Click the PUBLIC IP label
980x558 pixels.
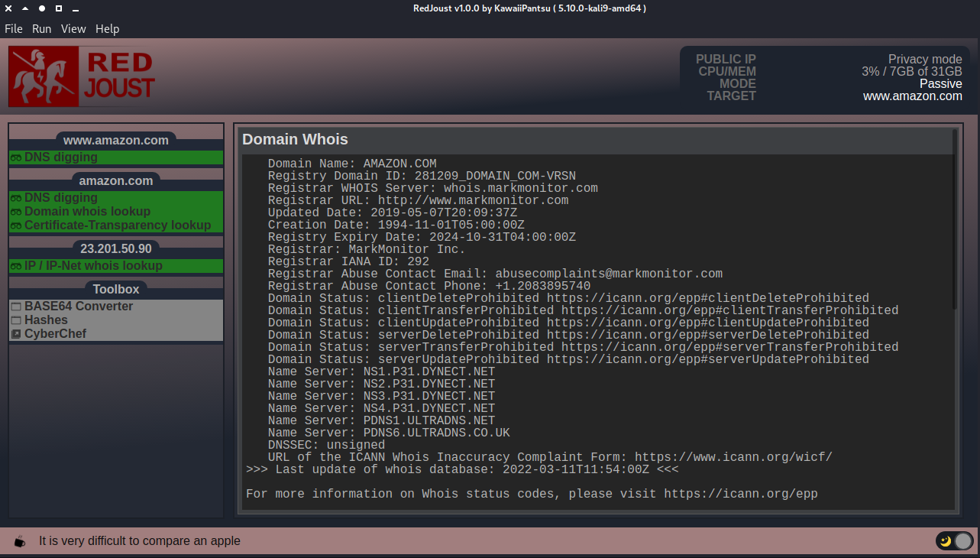(x=726, y=60)
